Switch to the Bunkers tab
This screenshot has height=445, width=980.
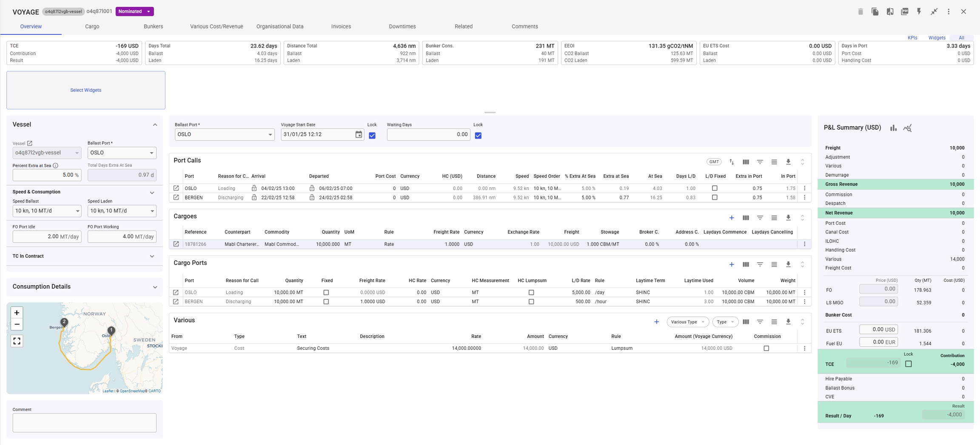[x=153, y=26]
